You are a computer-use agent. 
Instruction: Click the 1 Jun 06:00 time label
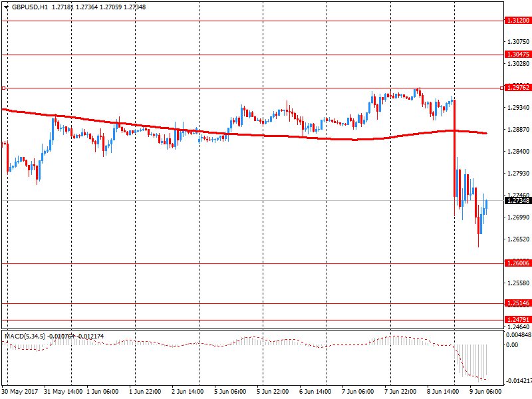[x=102, y=392]
